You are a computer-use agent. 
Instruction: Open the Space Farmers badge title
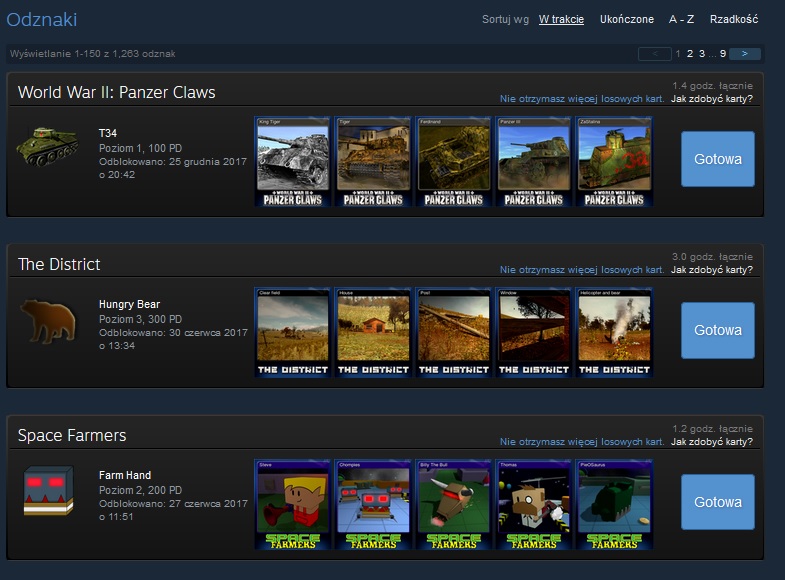(x=72, y=435)
